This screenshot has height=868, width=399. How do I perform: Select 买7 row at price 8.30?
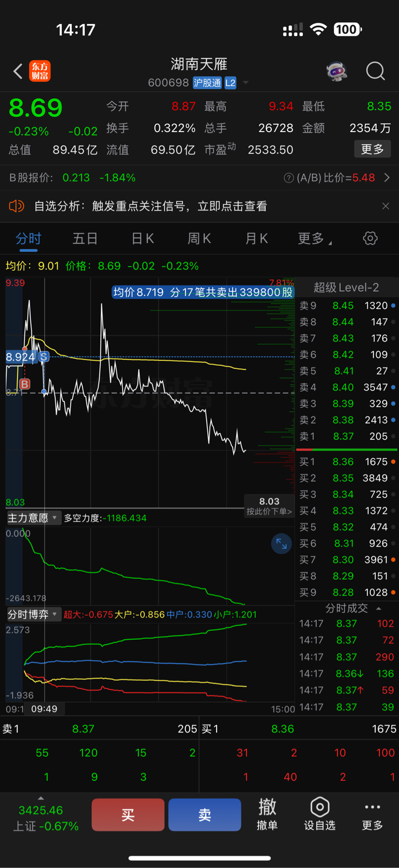pos(347,560)
